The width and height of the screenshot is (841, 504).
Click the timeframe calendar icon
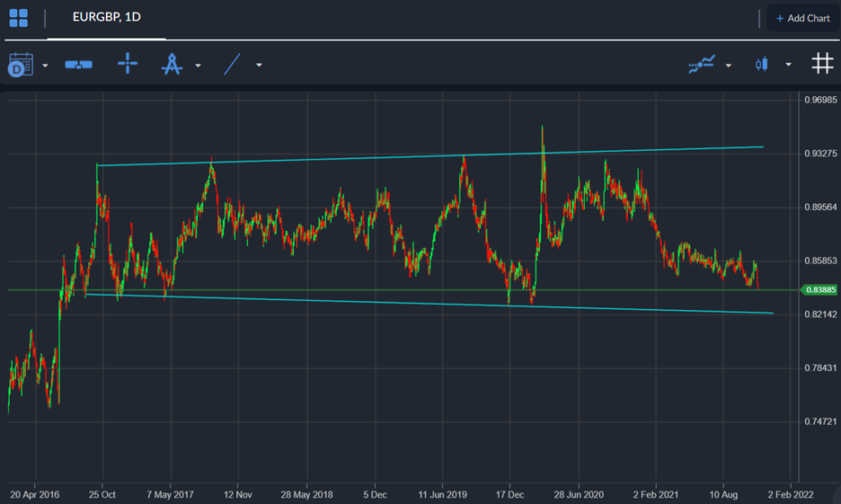pos(20,64)
